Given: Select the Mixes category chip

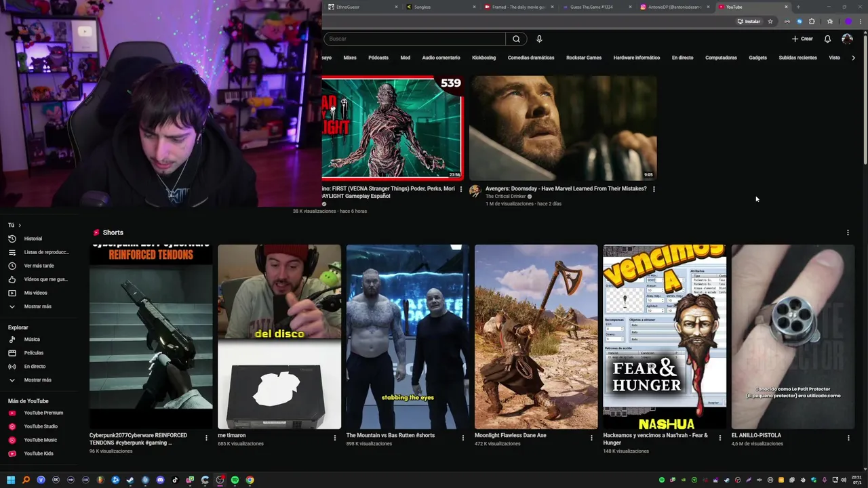Looking at the screenshot, I should coord(350,58).
